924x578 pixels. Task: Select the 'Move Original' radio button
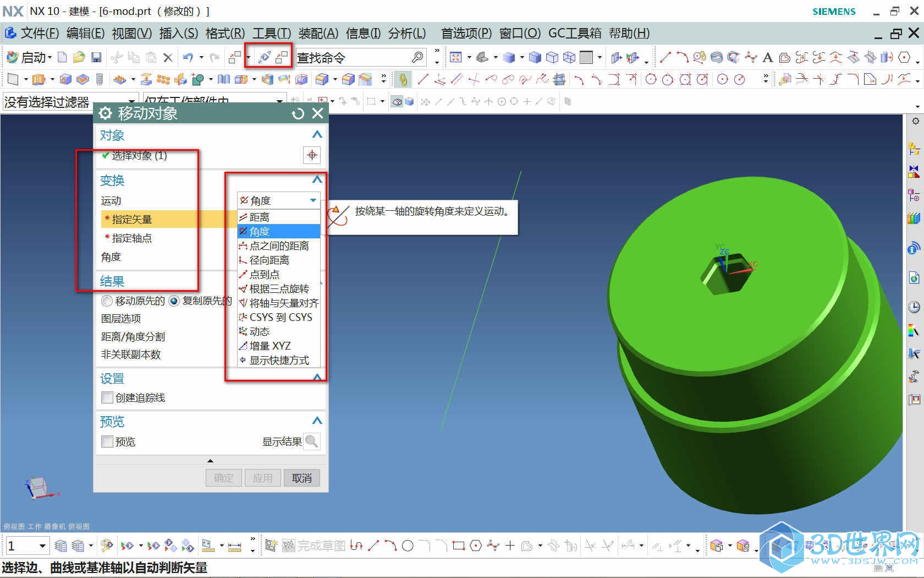click(107, 301)
